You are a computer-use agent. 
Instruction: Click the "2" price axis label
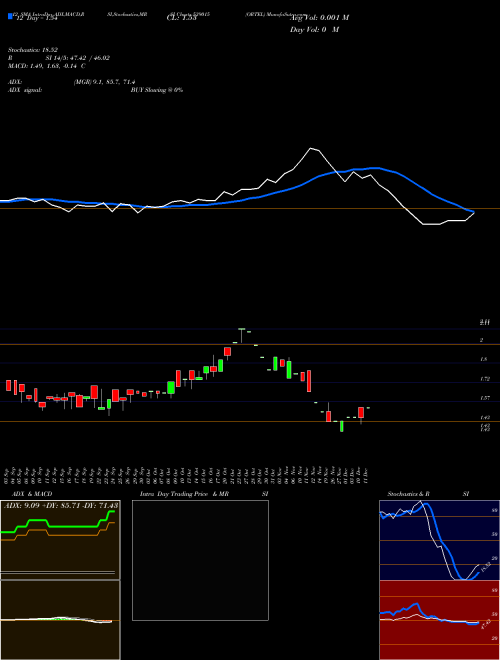click(x=481, y=340)
